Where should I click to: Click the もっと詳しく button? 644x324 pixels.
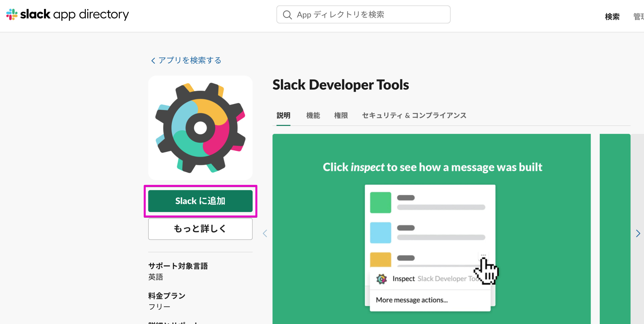[200, 229]
